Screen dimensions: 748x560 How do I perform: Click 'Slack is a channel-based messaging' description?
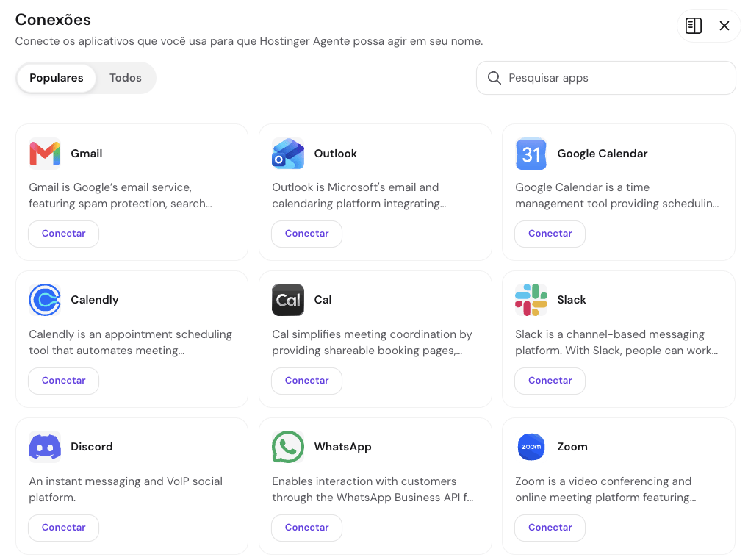coord(616,342)
